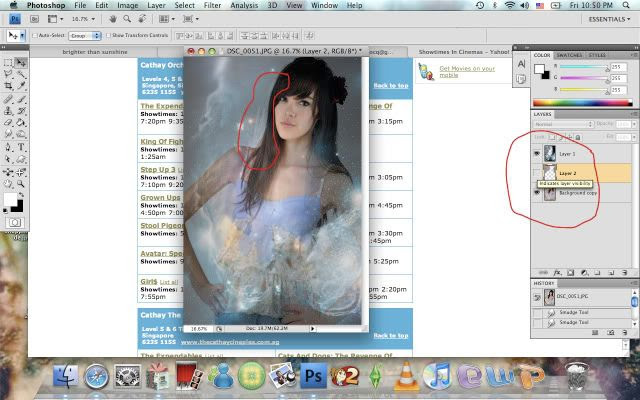Switch to brighter than sunshine browser tab
This screenshot has height=400, width=640.
[x=95, y=52]
